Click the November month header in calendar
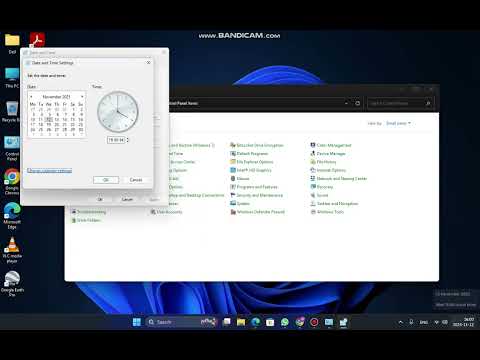The image size is (480, 360). point(56,97)
